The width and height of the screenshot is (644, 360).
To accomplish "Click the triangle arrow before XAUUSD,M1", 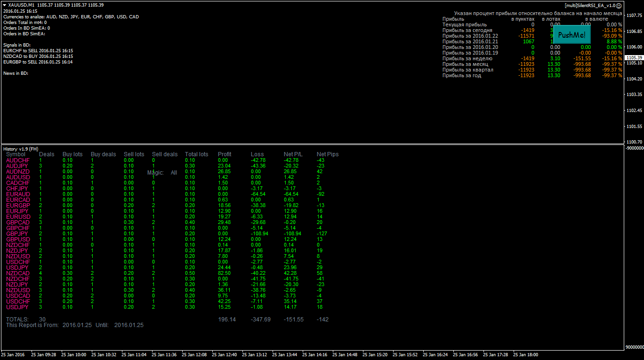I will point(5,5).
